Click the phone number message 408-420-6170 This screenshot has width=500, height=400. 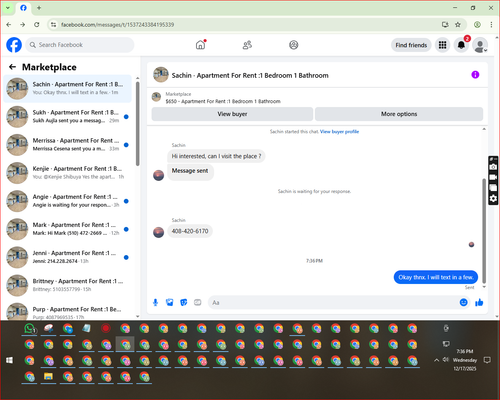(x=190, y=231)
